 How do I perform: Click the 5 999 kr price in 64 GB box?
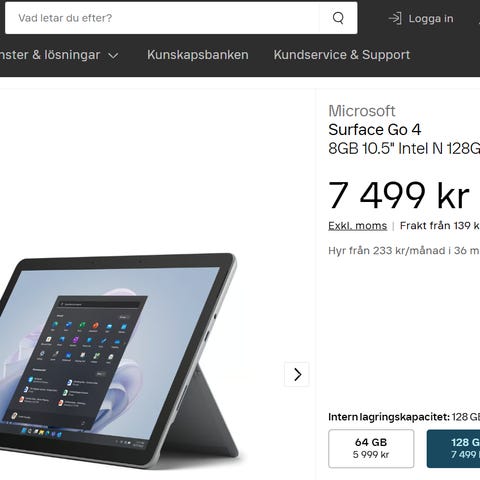[x=371, y=454]
